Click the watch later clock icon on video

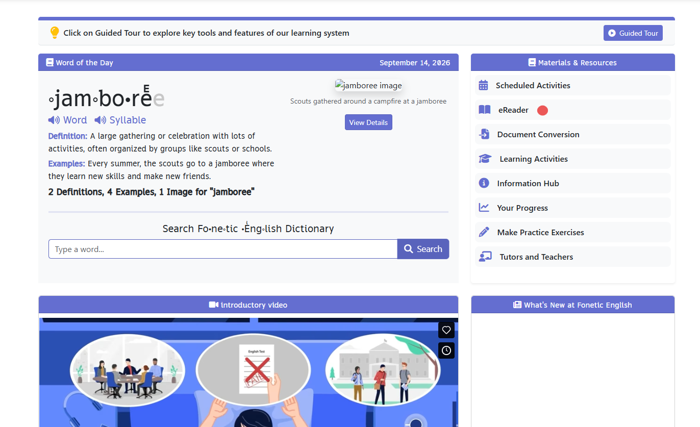point(446,351)
